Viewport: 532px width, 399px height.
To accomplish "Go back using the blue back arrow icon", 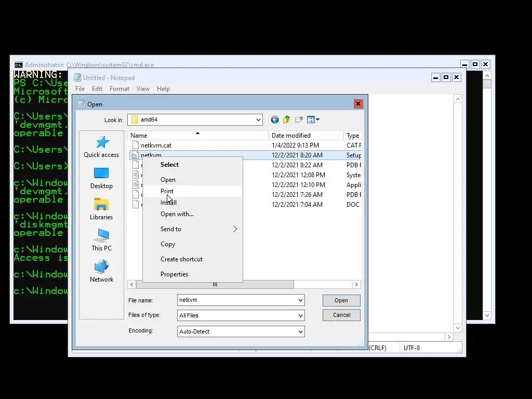I will [x=274, y=119].
